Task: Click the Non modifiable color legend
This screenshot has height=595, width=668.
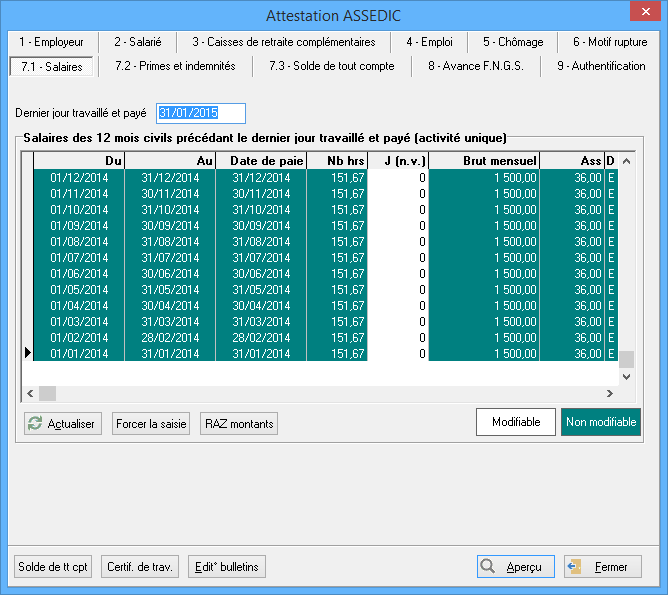Action: click(601, 422)
